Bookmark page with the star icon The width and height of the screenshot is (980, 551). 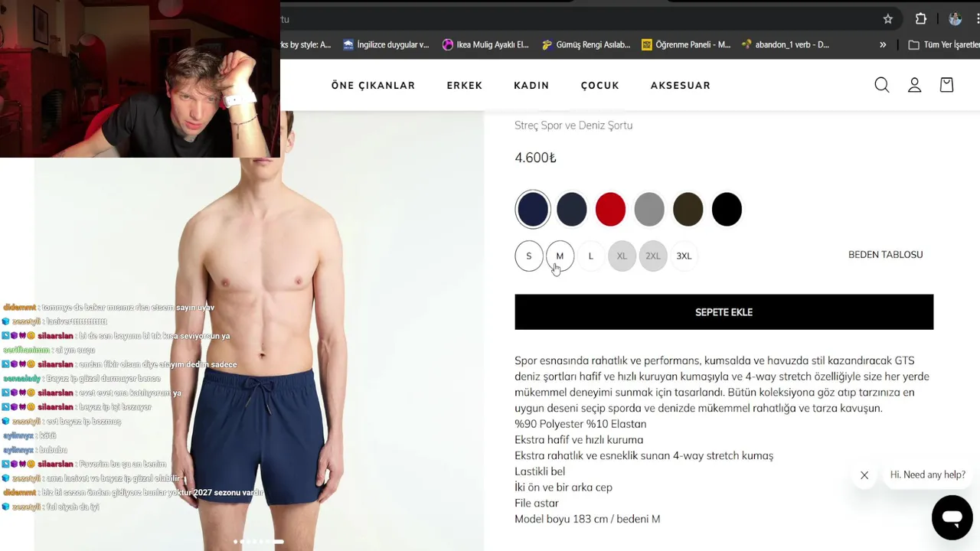pos(888,19)
